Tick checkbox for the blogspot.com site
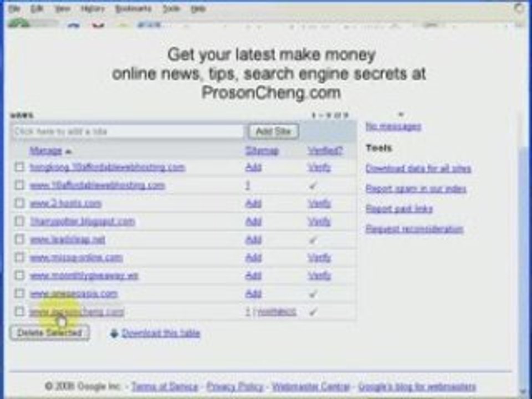 pos(19,221)
